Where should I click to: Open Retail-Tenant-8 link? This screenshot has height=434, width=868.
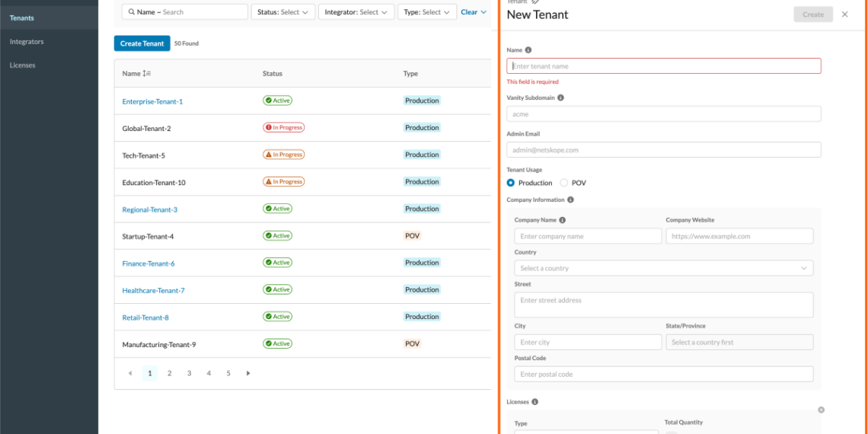145,318
